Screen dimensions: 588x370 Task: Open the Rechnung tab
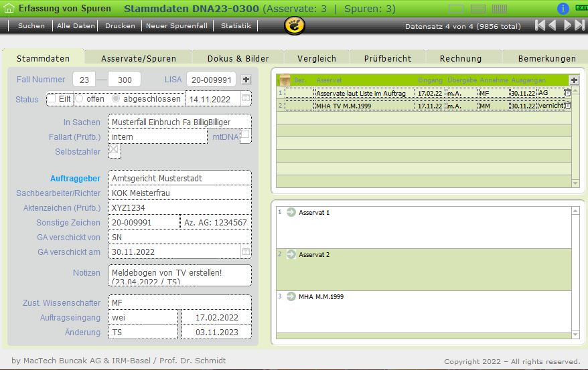(x=461, y=59)
